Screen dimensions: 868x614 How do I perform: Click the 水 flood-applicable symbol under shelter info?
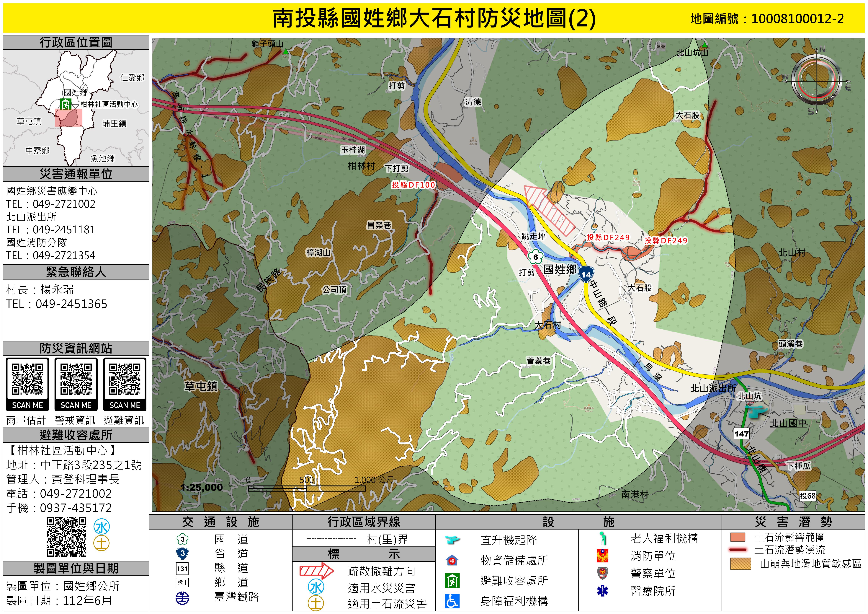tap(102, 527)
